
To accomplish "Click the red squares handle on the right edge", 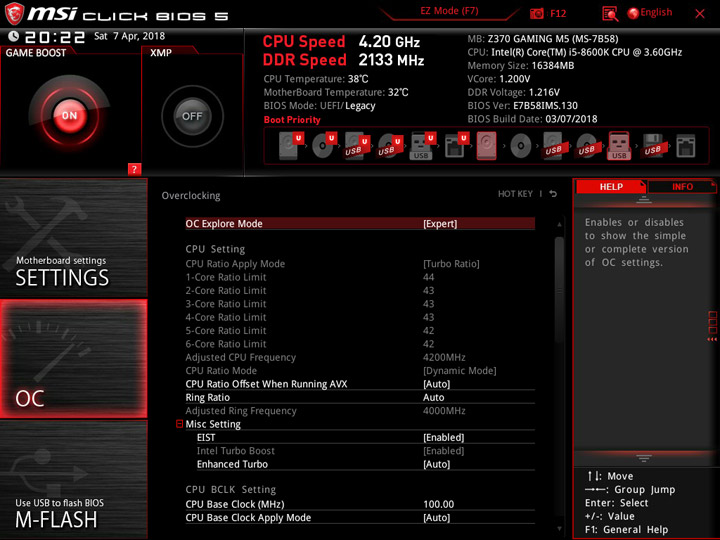I will 712,326.
